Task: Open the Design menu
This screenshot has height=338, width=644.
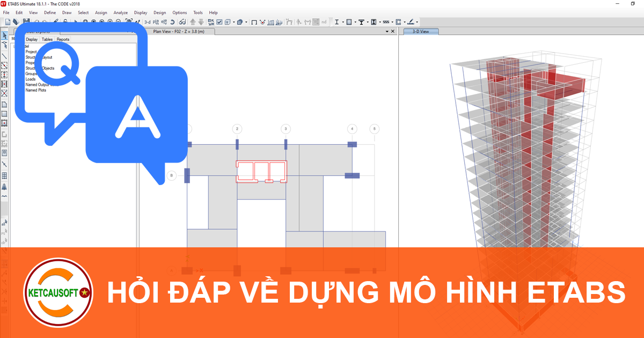Action: 160,12
